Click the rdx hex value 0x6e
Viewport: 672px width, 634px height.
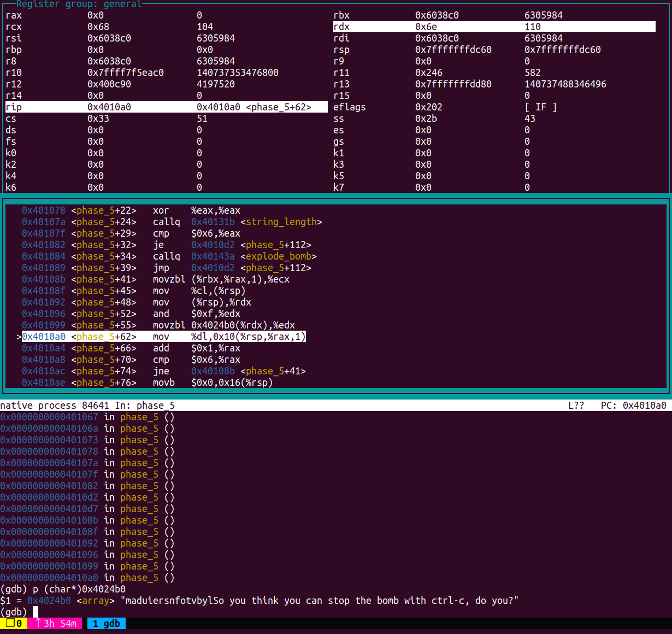[426, 27]
